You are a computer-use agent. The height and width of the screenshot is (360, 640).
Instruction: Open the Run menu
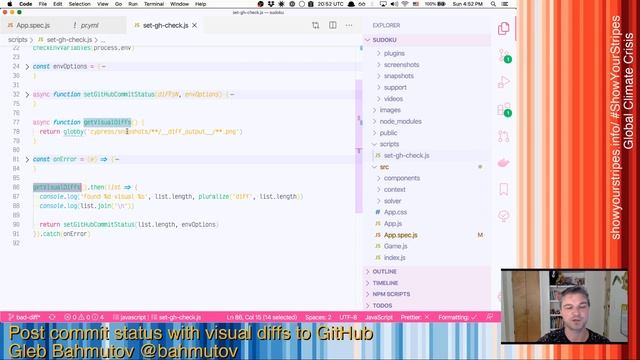(133, 4)
